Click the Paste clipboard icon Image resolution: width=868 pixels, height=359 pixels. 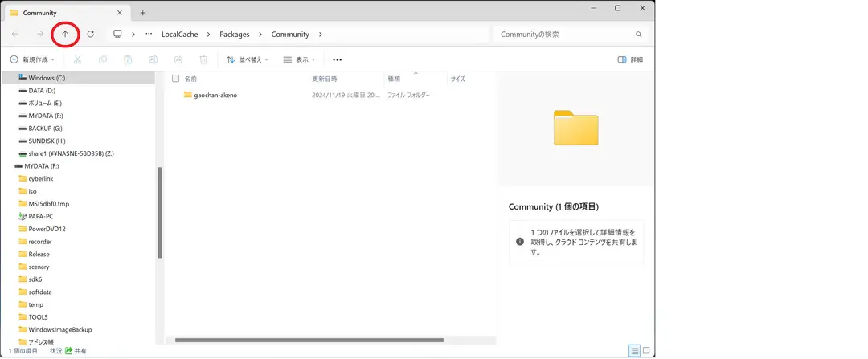[x=128, y=59]
